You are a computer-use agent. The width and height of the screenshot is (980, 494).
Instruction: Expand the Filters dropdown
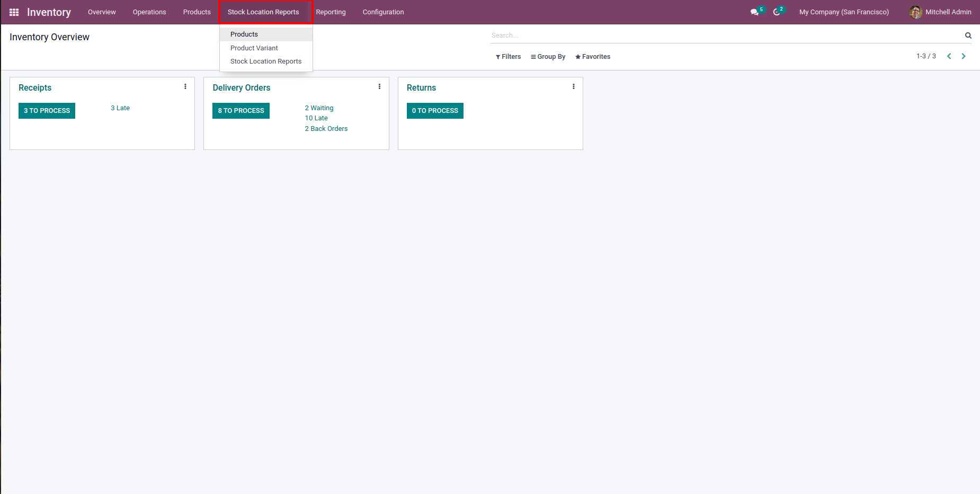[x=509, y=57]
